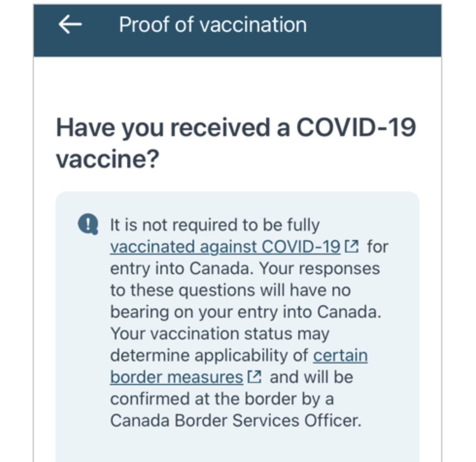Open the 'vaccinated against COVID-19' link
The height and width of the screenshot is (462, 476).
point(225,246)
